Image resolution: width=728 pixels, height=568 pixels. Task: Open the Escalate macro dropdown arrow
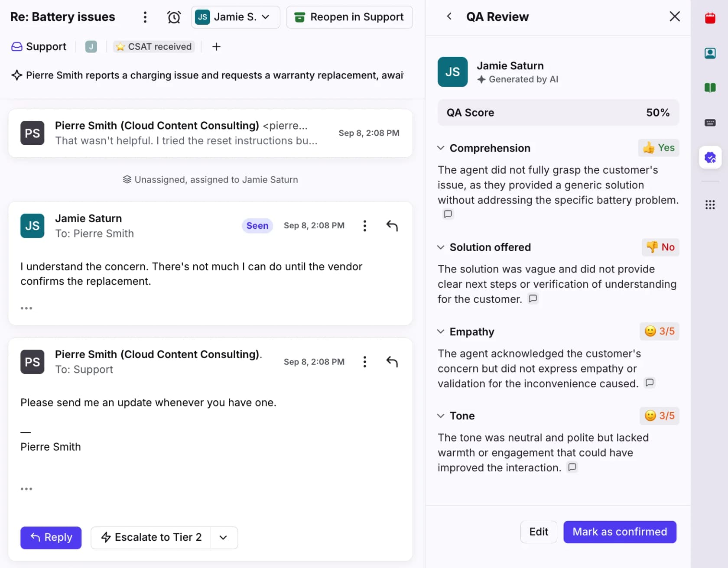224,538
